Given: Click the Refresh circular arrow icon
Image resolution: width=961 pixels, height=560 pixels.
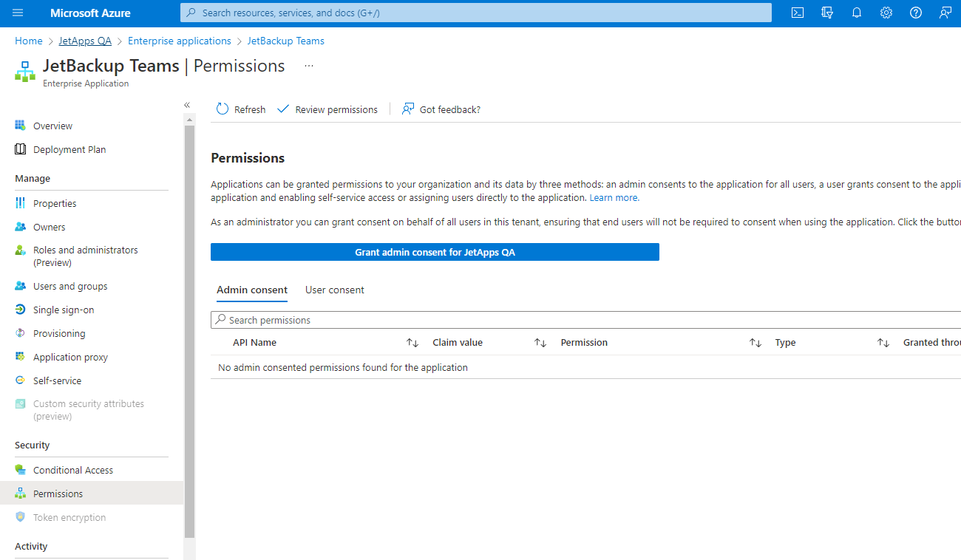Looking at the screenshot, I should pyautogui.click(x=223, y=109).
